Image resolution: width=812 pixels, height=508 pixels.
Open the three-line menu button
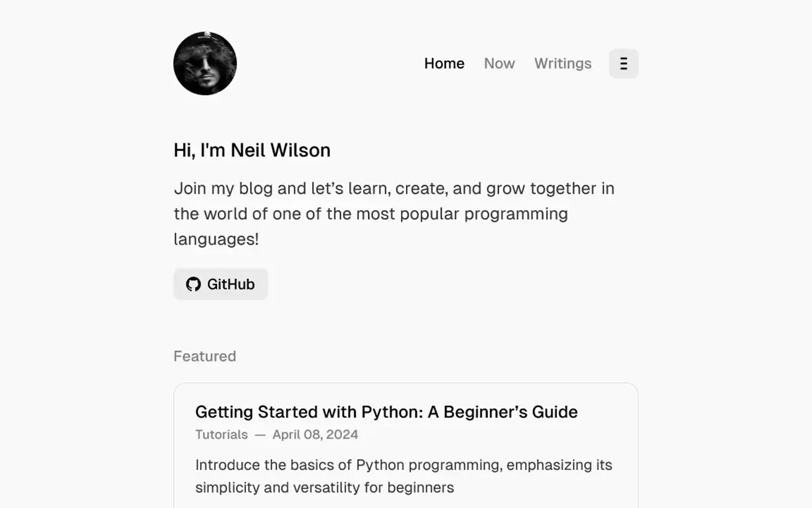(624, 63)
